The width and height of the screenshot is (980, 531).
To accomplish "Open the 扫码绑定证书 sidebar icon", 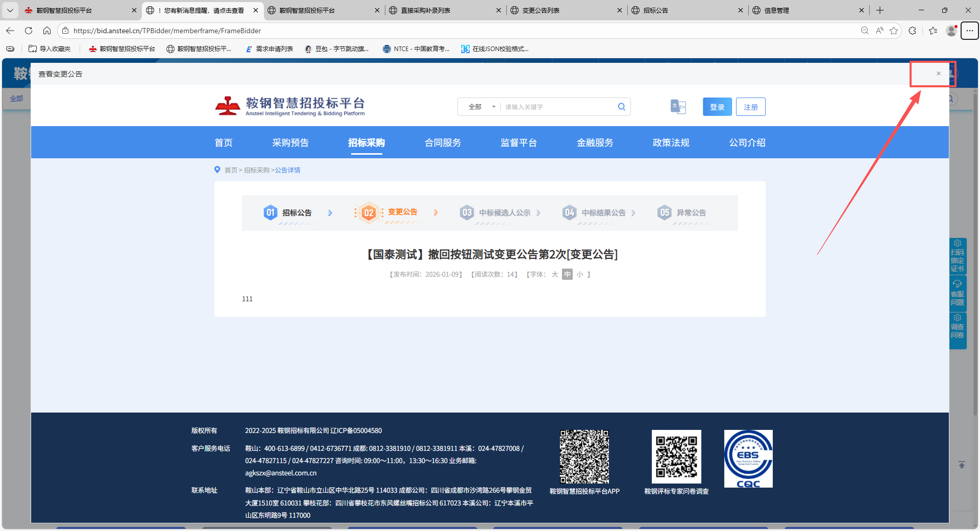I will 958,256.
